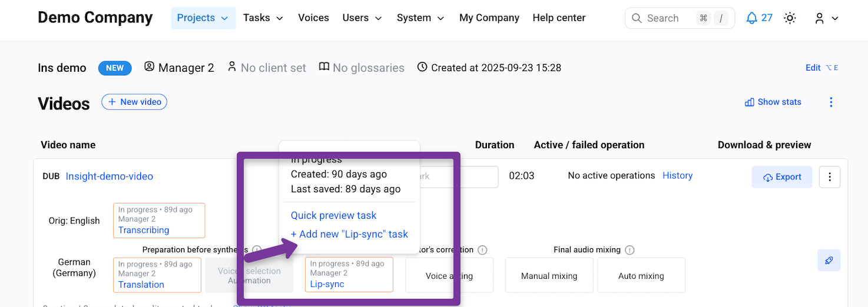Open the Lip-sync task link
The height and width of the screenshot is (307, 868).
point(327,284)
